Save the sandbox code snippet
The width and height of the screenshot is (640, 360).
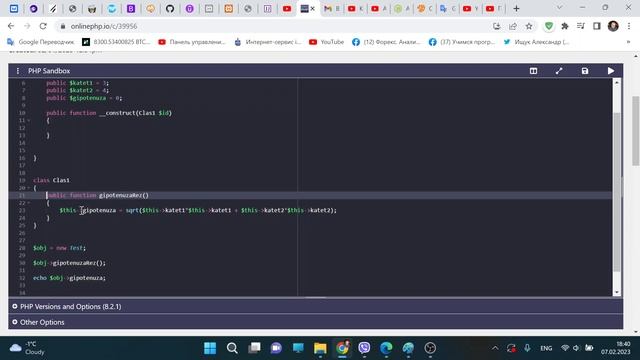click(585, 71)
